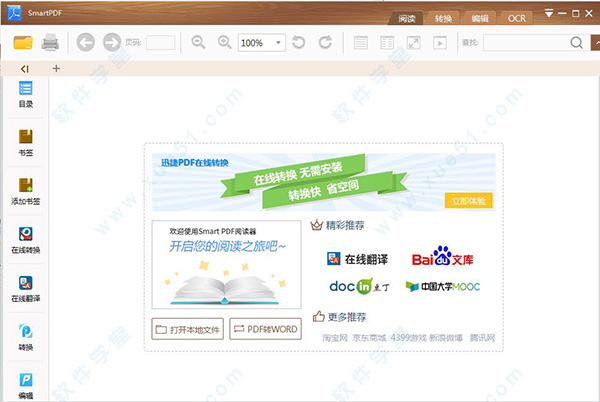The height and width of the screenshot is (402, 600).
Task: Enter full screen mode
Action: (413, 43)
